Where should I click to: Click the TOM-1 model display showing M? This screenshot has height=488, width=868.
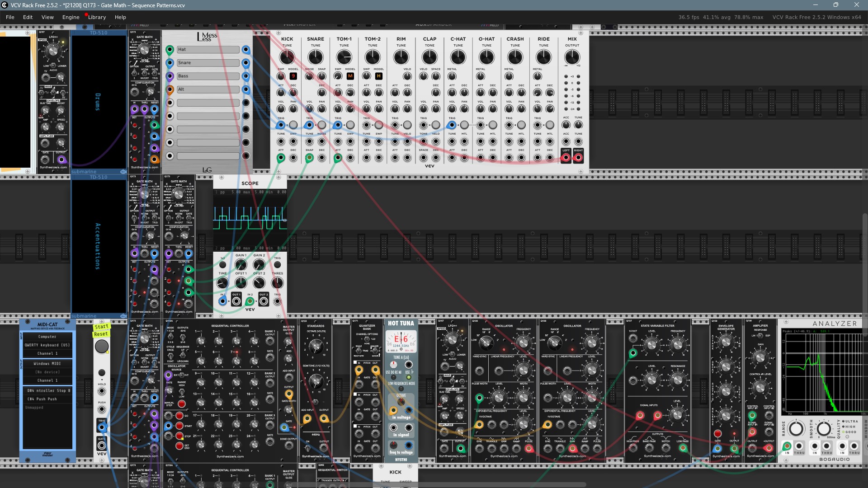pos(350,76)
